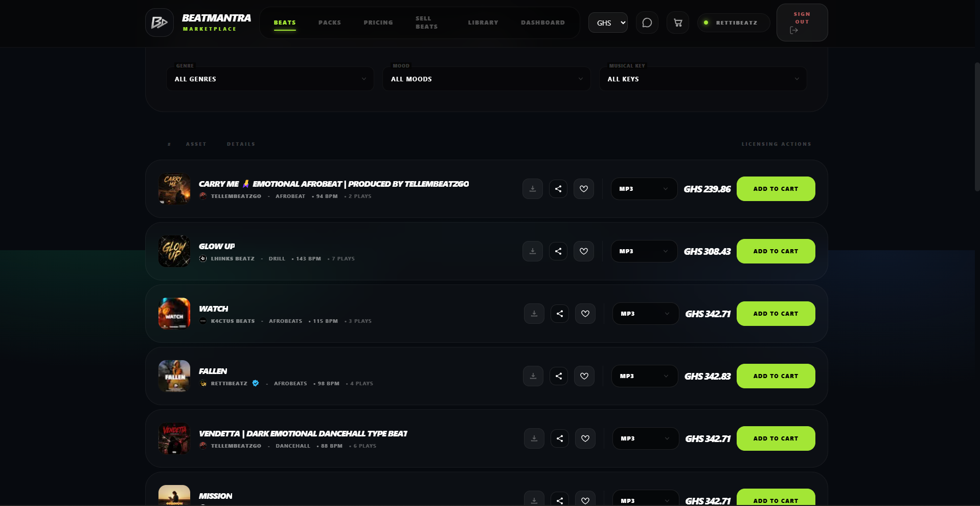Open the Glow Up cover thumbnail
This screenshot has height=506, width=980.
coord(174,251)
